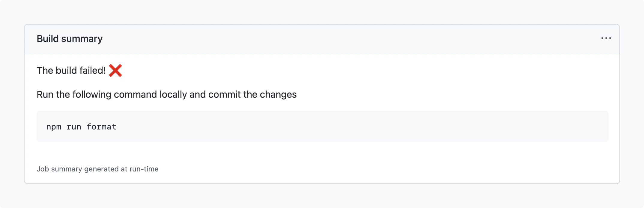Click the 'The build failed!' text
Viewport: 644px width, 208px height.
[71, 70]
